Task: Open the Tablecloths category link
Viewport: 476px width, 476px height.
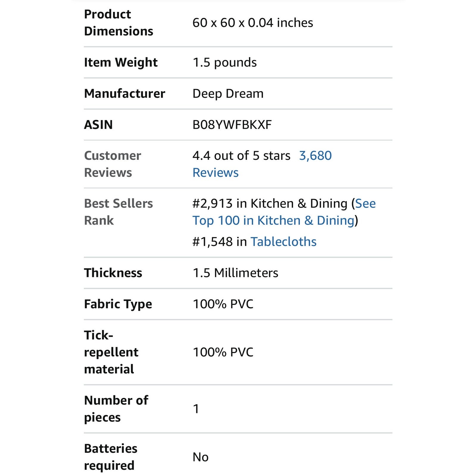Action: [x=284, y=242]
